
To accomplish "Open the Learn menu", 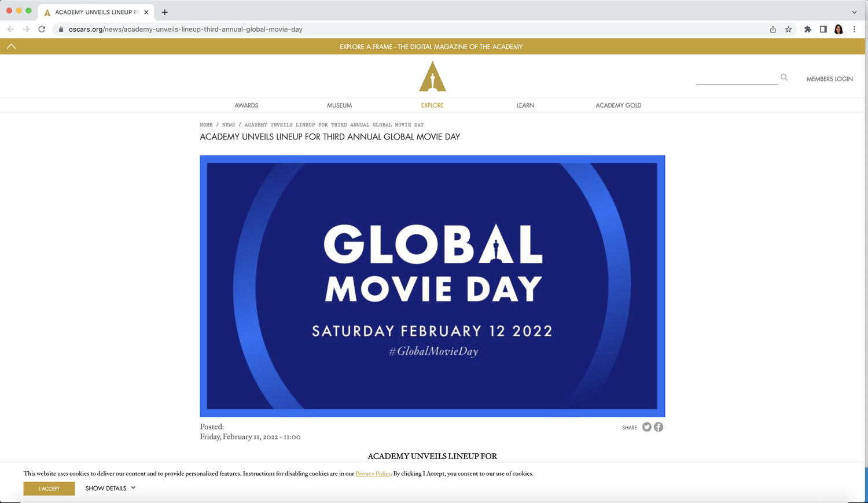I will (525, 105).
